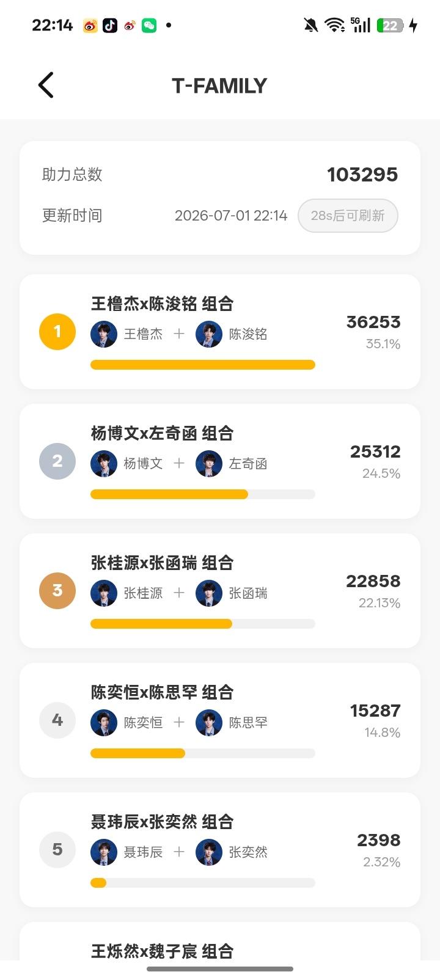Select 杨博文x左奇函 组合 title

point(163,433)
